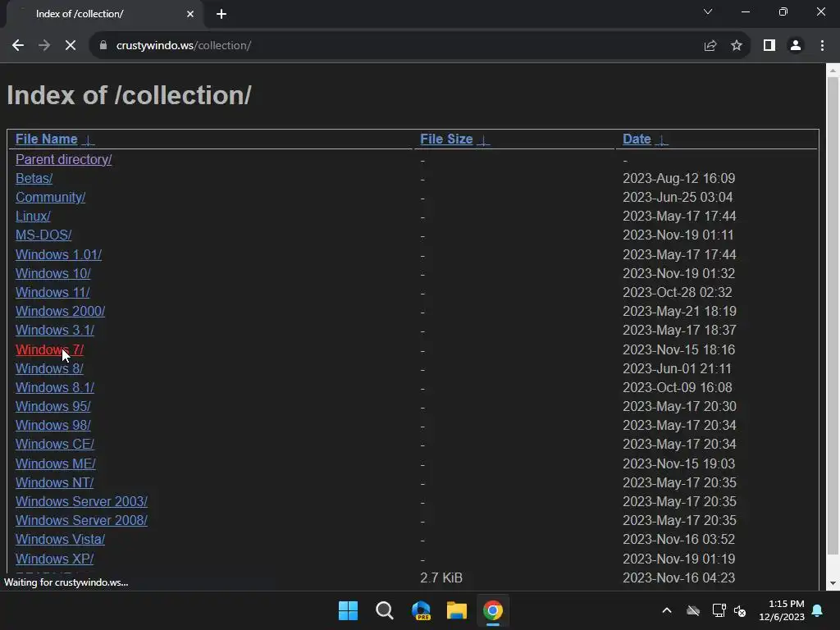Close the Index of /collection/ tab
Screen dimensions: 840x630
click(190, 14)
